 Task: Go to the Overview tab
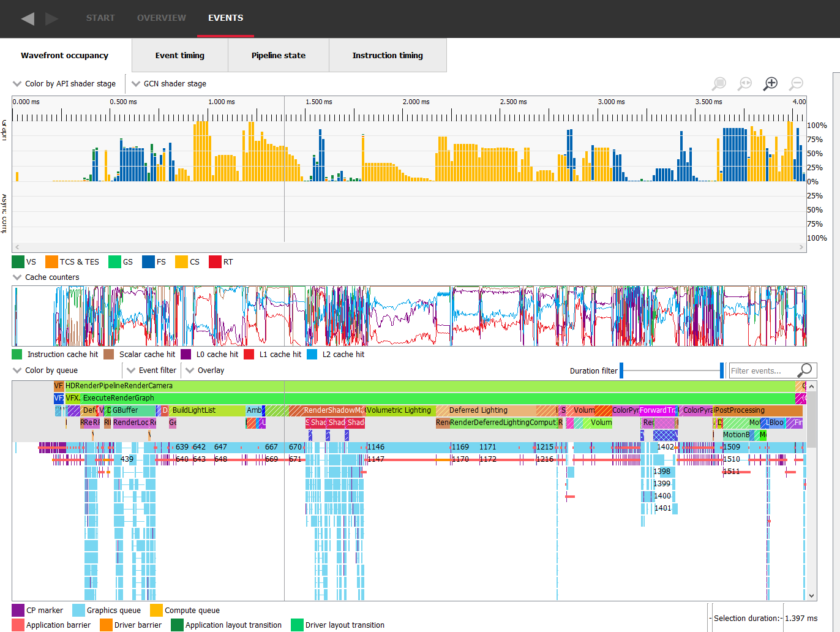point(161,18)
